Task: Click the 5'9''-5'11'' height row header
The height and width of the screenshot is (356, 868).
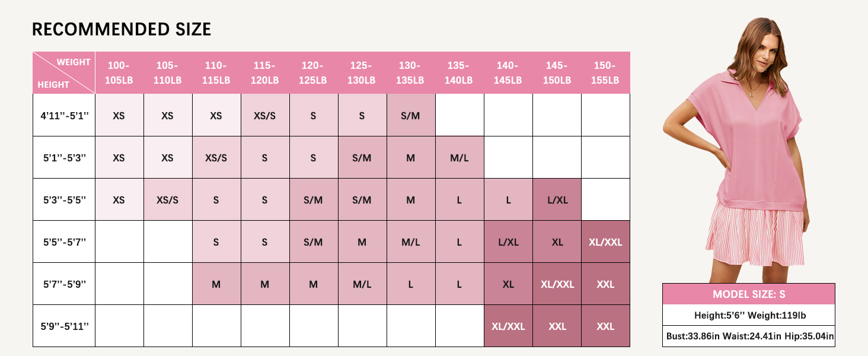Action: coord(64,326)
